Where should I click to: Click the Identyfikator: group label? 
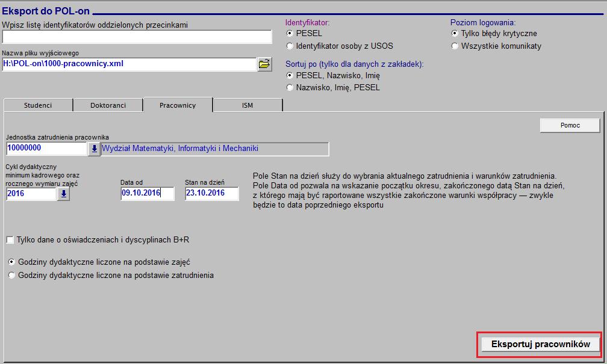click(x=307, y=22)
